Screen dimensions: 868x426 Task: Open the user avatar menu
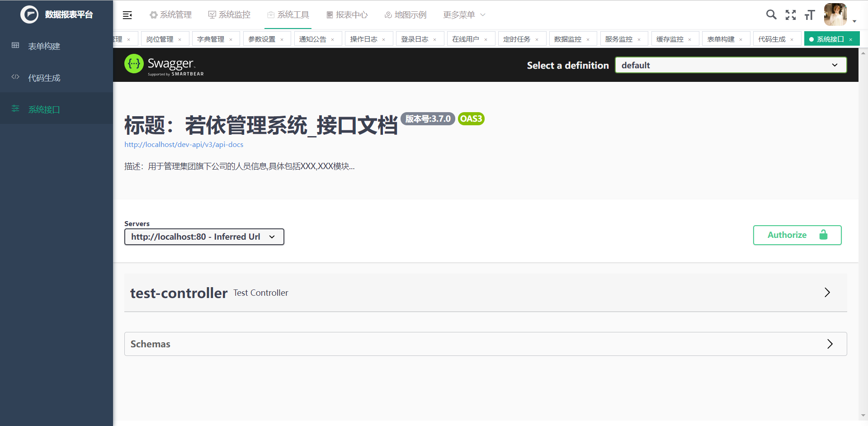click(x=836, y=14)
